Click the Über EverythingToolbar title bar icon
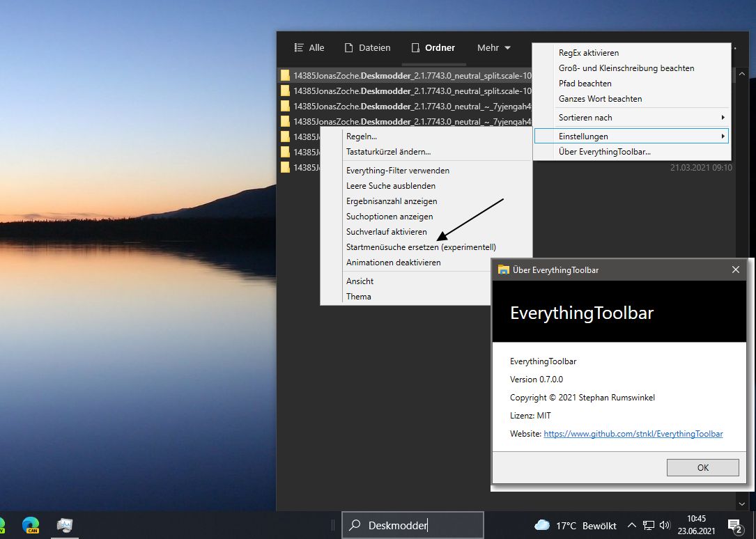This screenshot has width=756, height=539. 503,269
